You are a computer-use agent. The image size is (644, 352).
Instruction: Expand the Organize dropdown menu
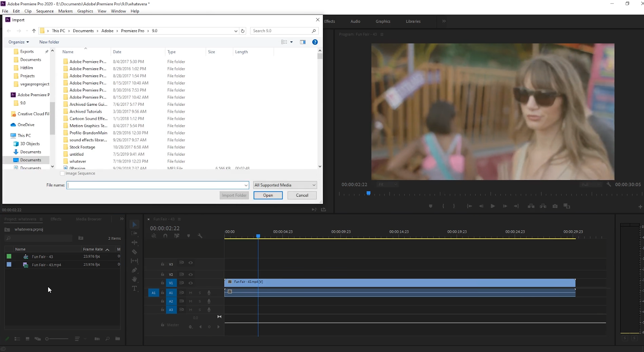pos(19,42)
